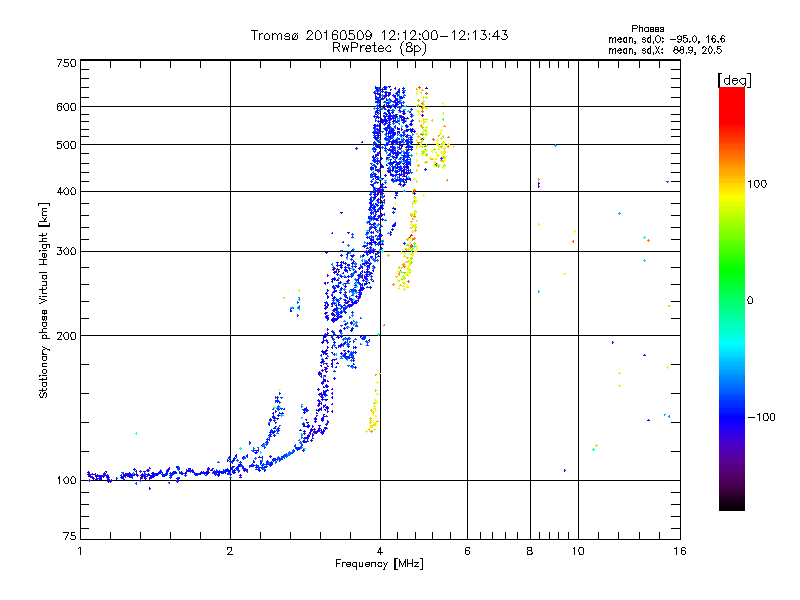This screenshot has width=800, height=600.
Task: Click the x-axis tick label '16'
Action: pyautogui.click(x=680, y=551)
